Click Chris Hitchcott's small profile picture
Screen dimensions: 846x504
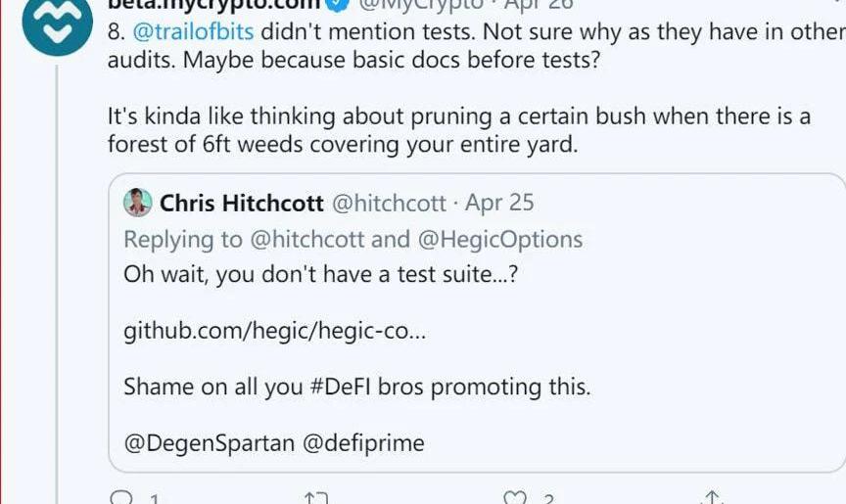(x=137, y=203)
